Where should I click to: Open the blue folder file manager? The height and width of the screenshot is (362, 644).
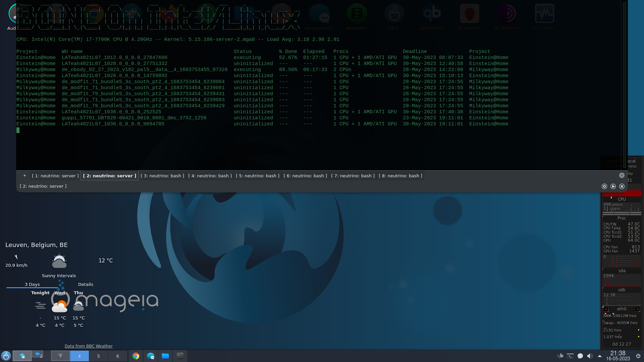165,356
